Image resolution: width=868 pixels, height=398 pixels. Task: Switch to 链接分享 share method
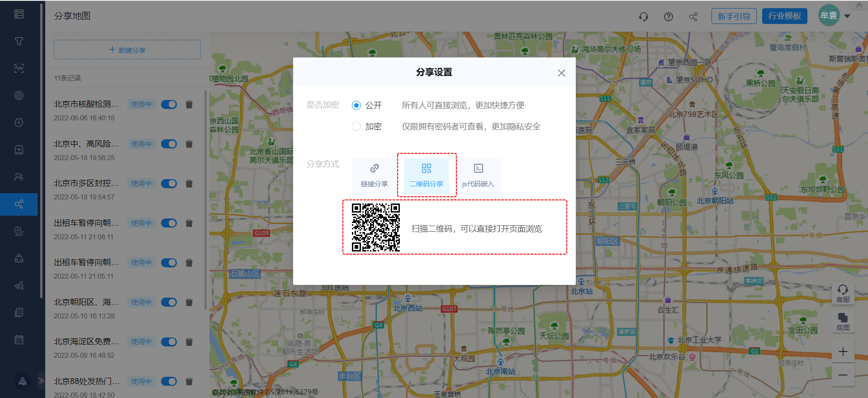(375, 176)
